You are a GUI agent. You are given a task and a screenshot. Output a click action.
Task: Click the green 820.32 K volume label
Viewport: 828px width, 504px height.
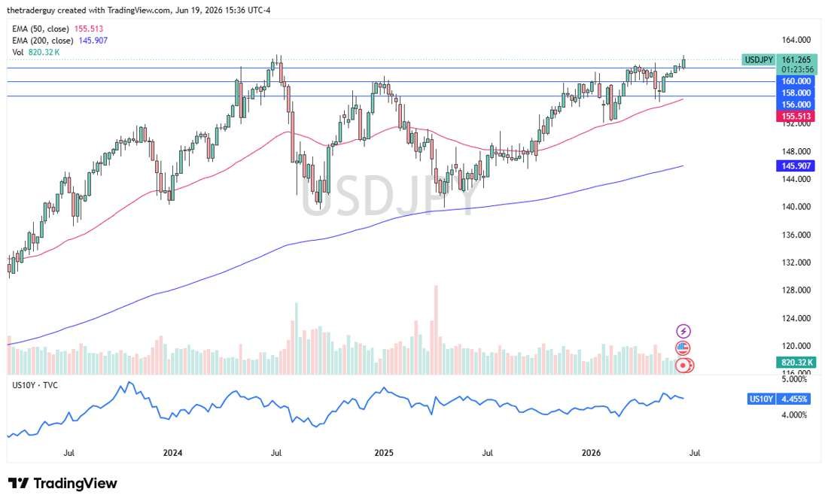[796, 363]
